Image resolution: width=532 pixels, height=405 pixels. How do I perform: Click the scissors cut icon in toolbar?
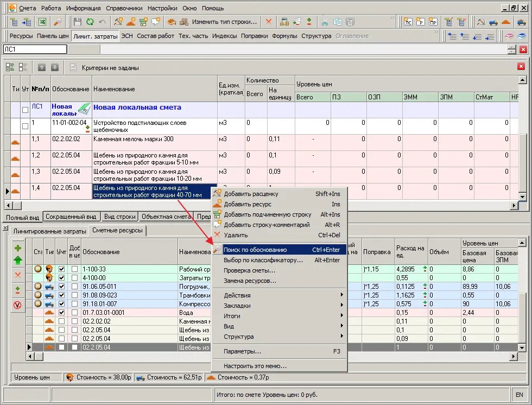click(325, 22)
